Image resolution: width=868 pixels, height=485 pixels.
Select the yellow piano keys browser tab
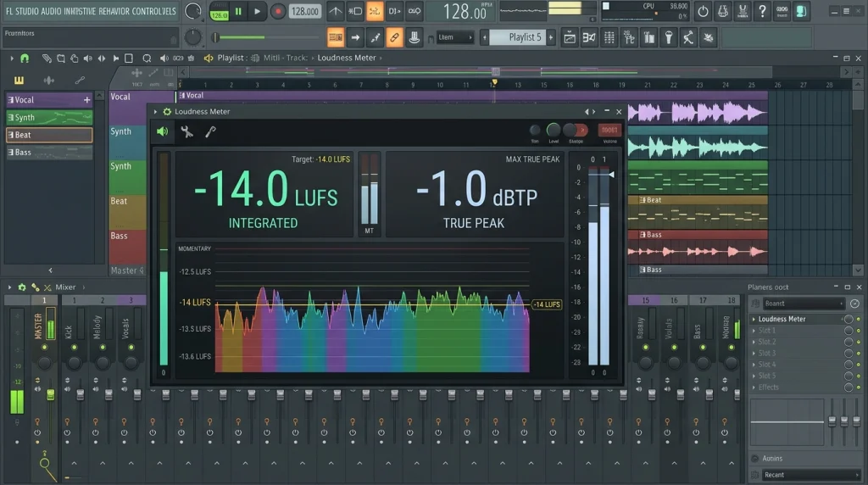click(x=19, y=81)
